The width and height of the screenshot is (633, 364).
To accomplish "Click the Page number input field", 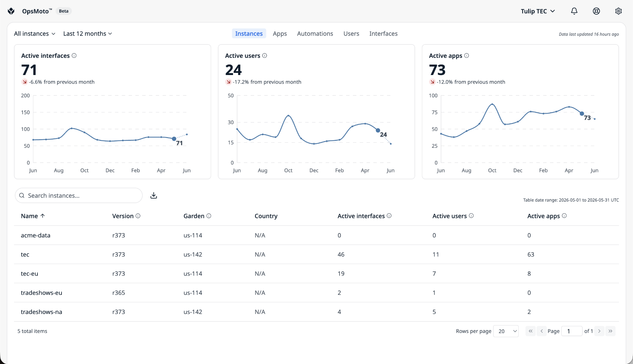I will pyautogui.click(x=571, y=331).
